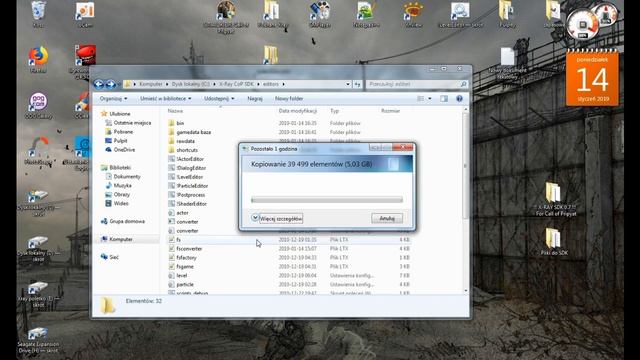Click the change view icon in Explorer toolbar
The image size is (640, 360).
(421, 99)
